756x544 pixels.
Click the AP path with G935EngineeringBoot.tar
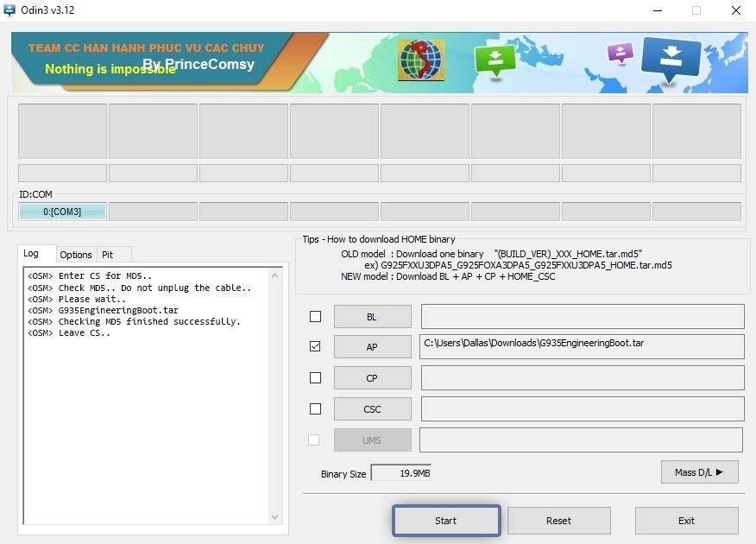[x=582, y=346]
